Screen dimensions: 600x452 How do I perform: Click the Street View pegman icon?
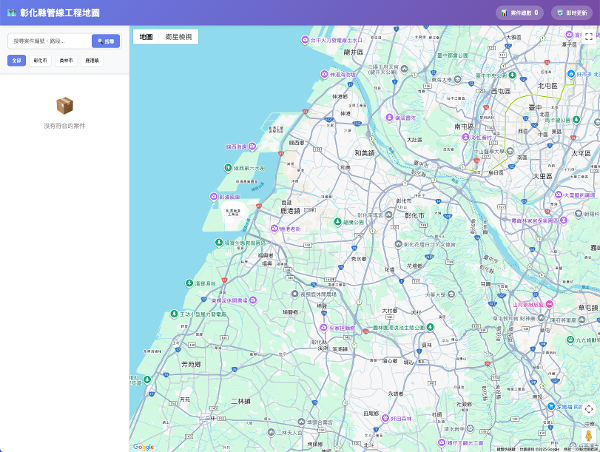pos(588,433)
